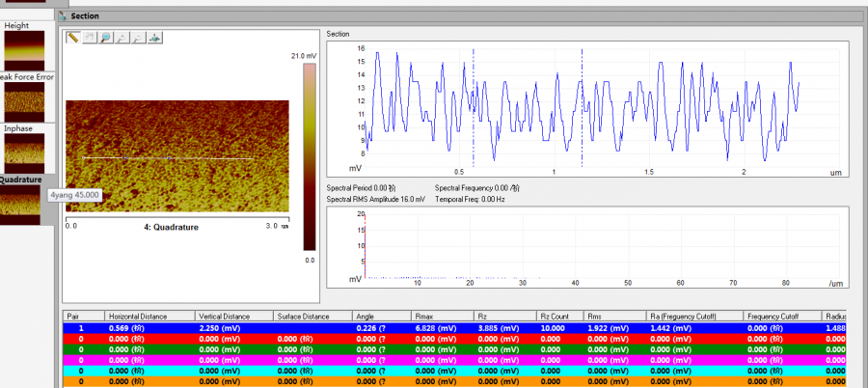
Task: Select the Inphase channel thumbnail
Action: point(23,152)
